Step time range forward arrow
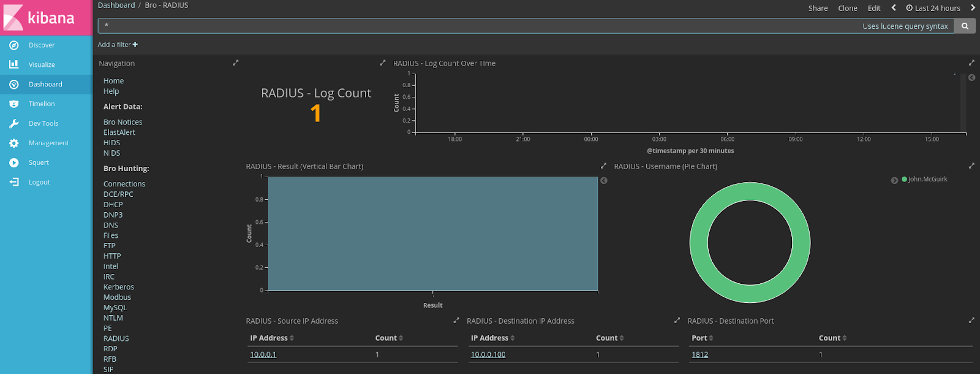The height and width of the screenshot is (374, 980). [973, 8]
